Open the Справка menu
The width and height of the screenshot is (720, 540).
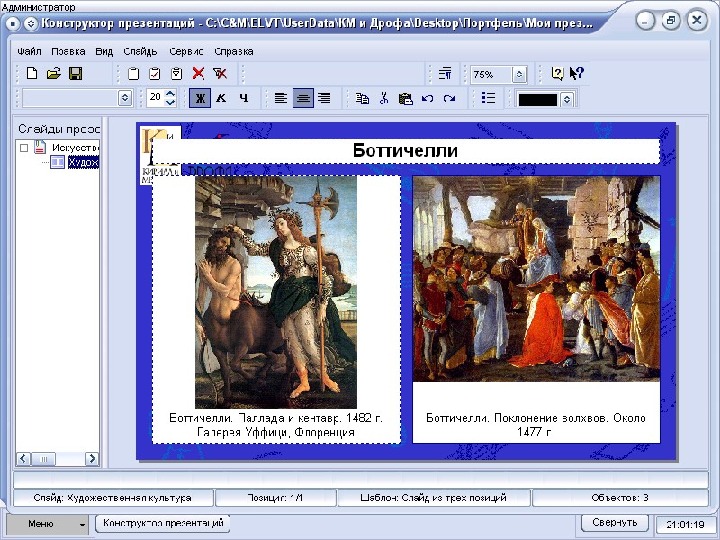coord(234,51)
